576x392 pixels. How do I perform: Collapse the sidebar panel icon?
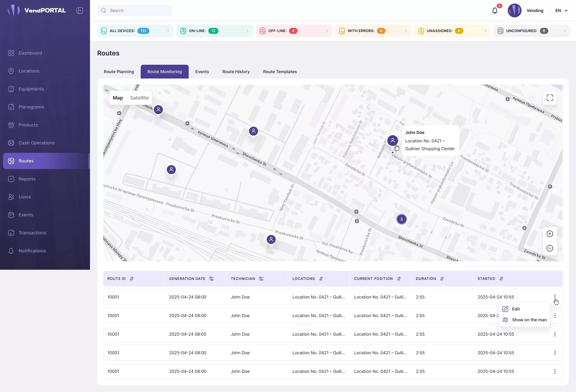[x=80, y=10]
